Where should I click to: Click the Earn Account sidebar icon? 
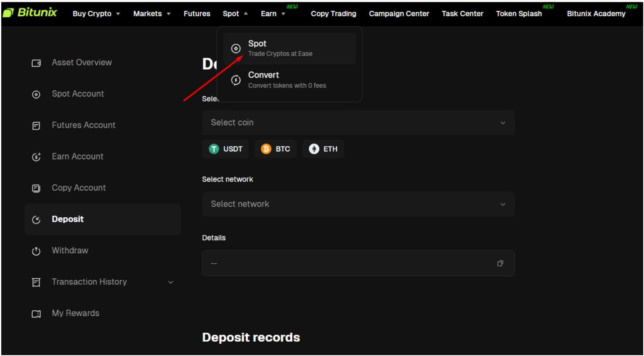point(36,157)
